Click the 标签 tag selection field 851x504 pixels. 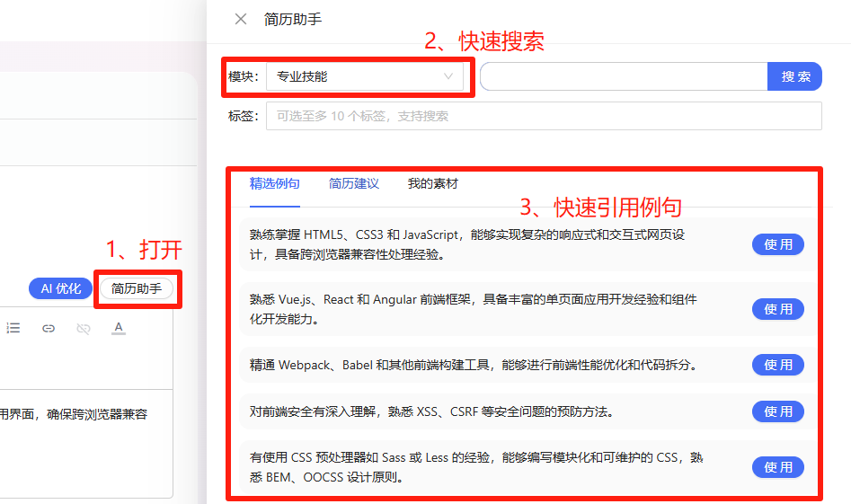(544, 116)
